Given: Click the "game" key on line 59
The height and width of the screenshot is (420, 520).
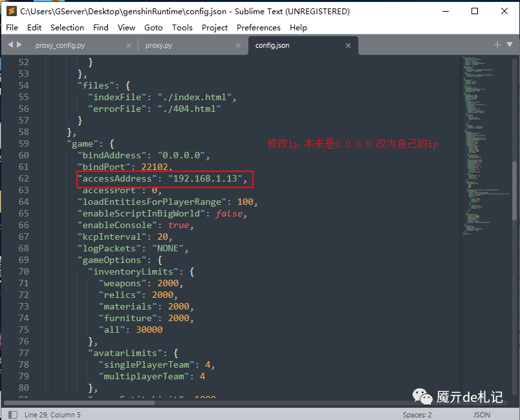Looking at the screenshot, I should tap(82, 143).
